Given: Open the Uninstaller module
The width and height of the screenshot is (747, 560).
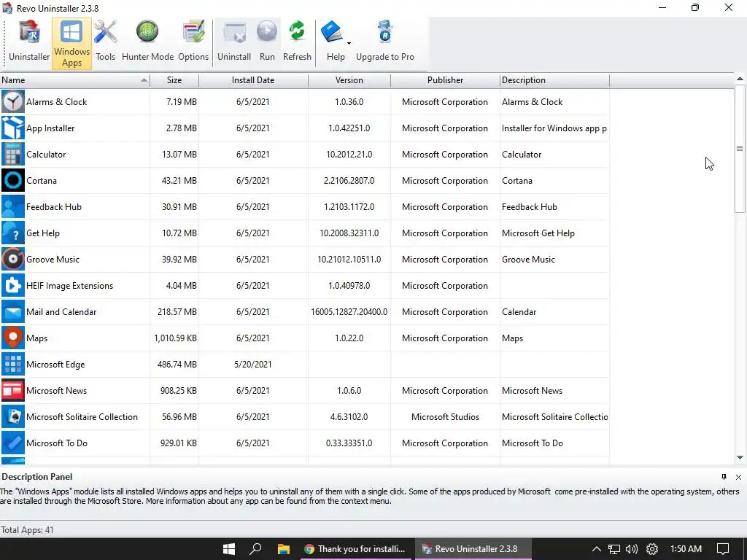Looking at the screenshot, I should coord(29,43).
